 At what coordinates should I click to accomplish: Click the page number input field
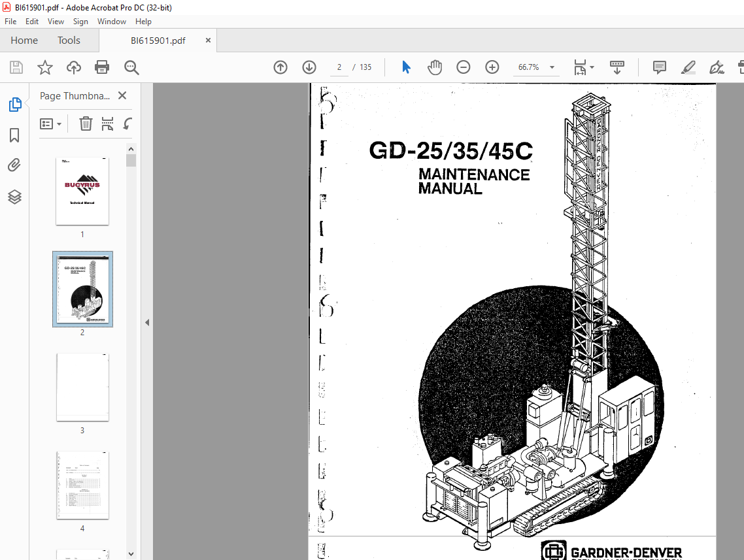point(339,67)
